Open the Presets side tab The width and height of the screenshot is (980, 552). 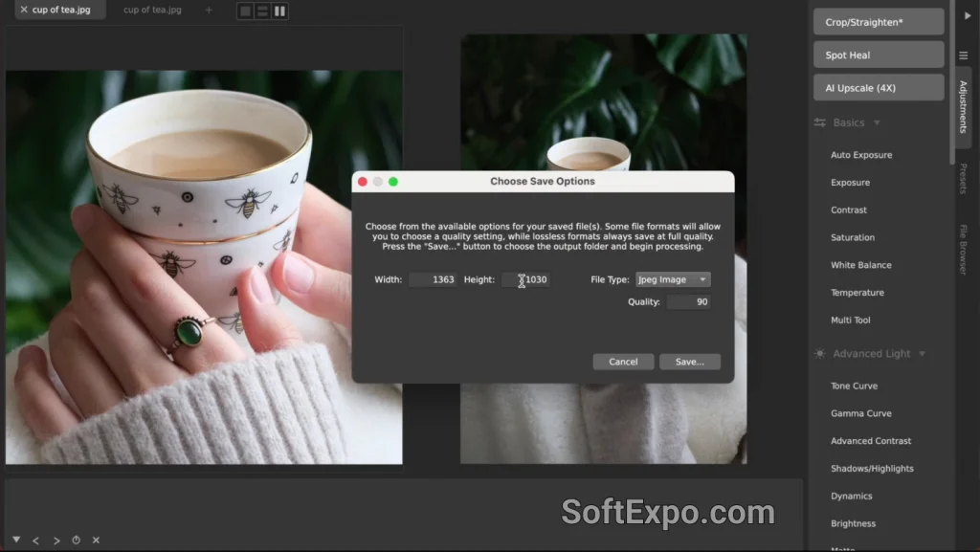tap(964, 179)
